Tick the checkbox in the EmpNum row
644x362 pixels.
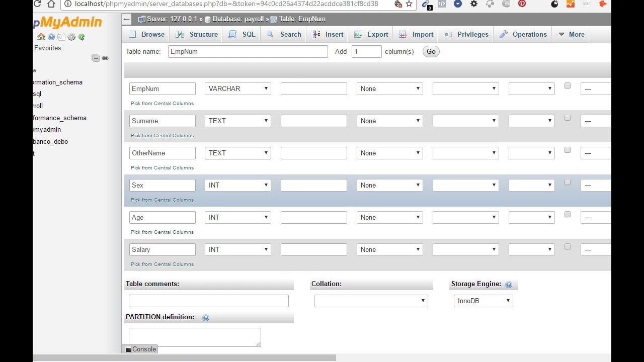click(568, 86)
